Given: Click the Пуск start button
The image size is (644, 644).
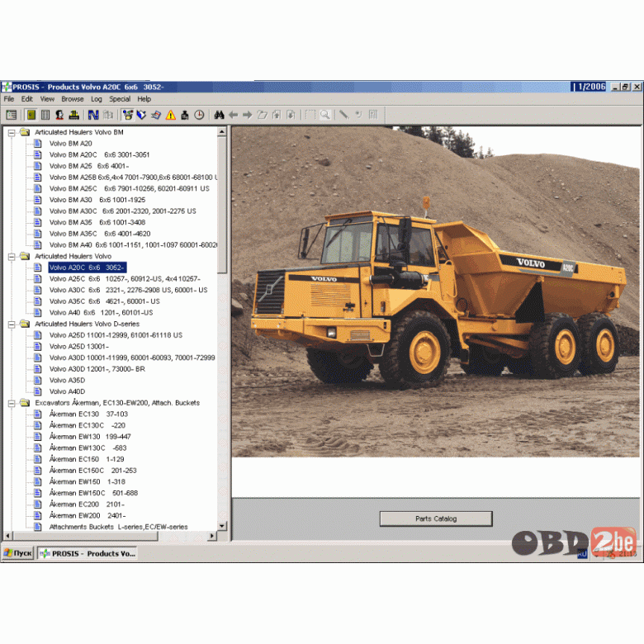Looking at the screenshot, I should coord(17,553).
